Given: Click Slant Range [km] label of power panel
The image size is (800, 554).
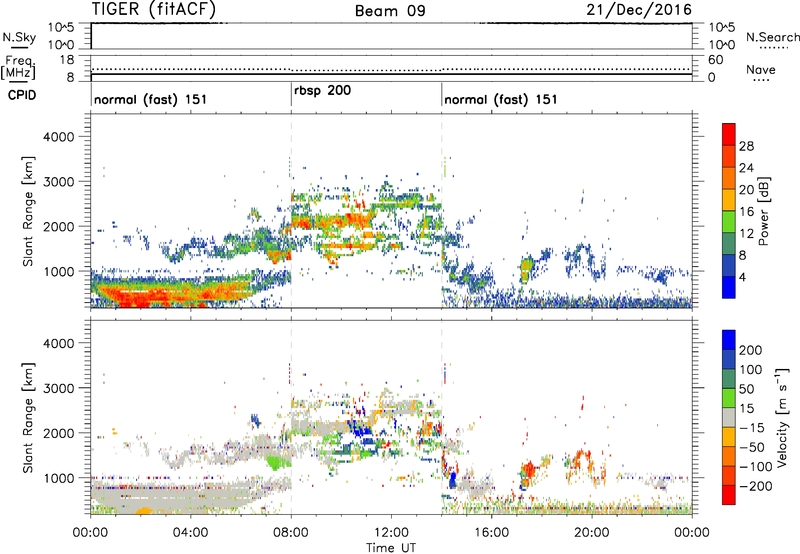Looking at the screenshot, I should pos(28,211).
